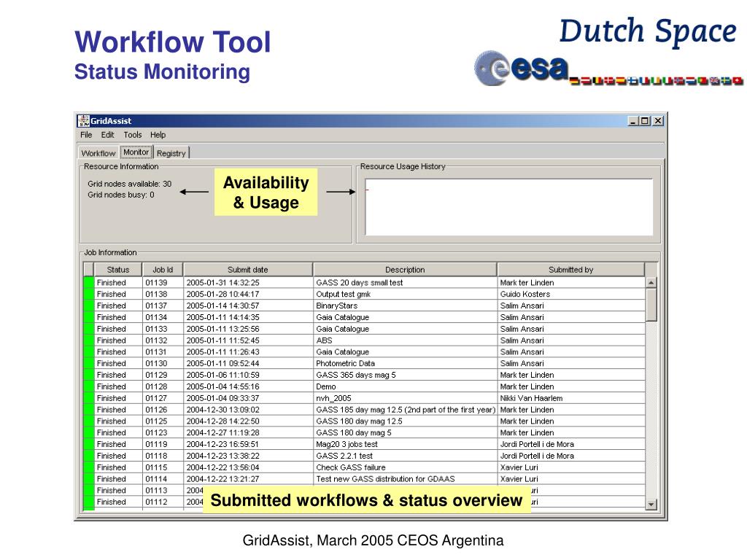The width and height of the screenshot is (747, 560).
Task: Select job id 01134
Action: pos(163,317)
